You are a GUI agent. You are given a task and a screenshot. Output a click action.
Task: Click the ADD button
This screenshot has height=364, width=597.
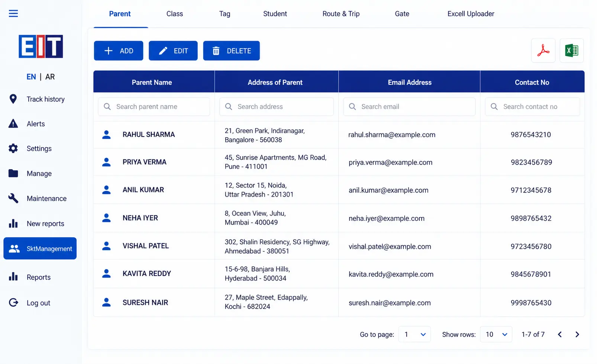click(x=119, y=51)
